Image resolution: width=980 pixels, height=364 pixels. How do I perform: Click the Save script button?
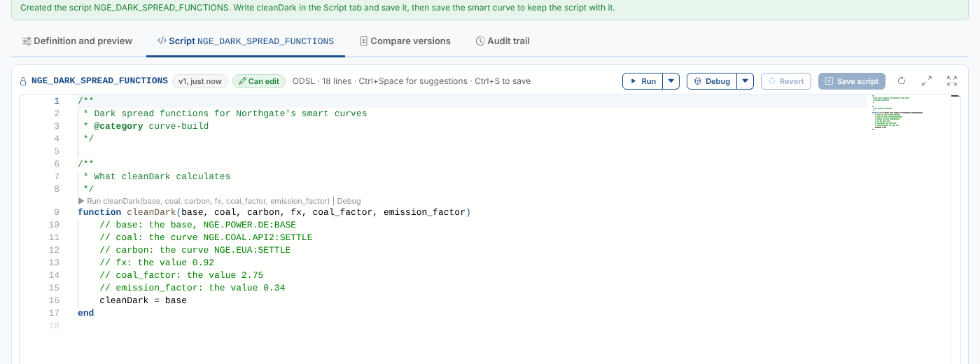pyautogui.click(x=852, y=81)
